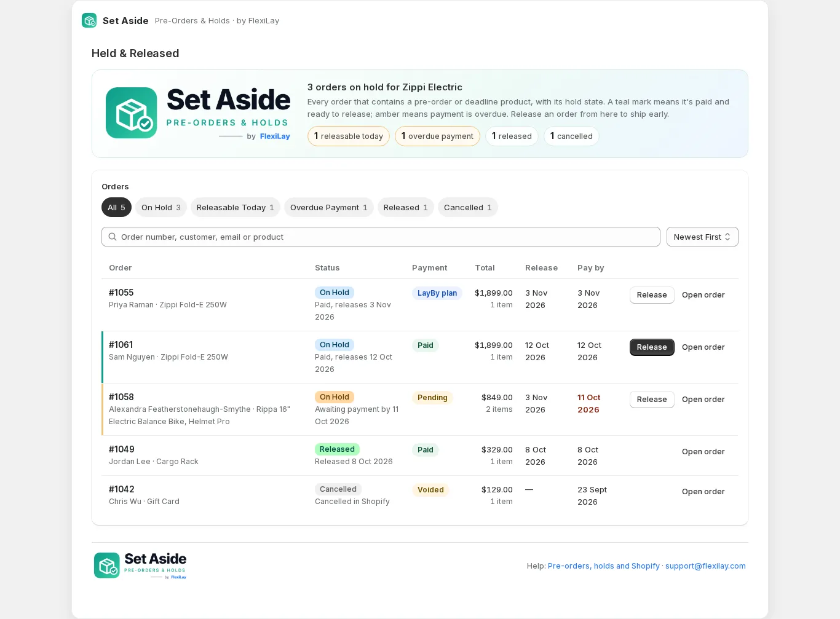The width and height of the screenshot is (840, 619).
Task: Click the Pay by column header
Action: point(591,268)
